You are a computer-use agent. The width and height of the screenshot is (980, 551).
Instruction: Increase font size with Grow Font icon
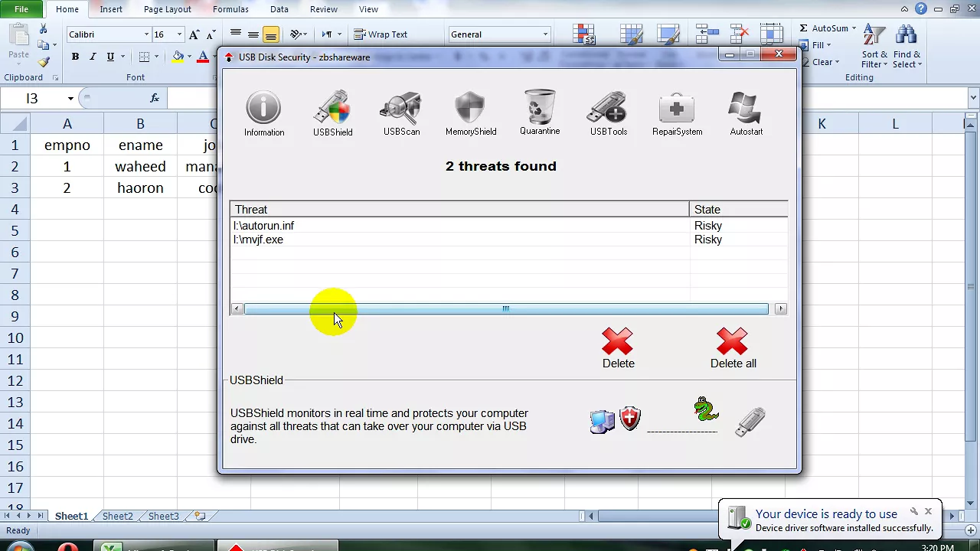(x=194, y=34)
